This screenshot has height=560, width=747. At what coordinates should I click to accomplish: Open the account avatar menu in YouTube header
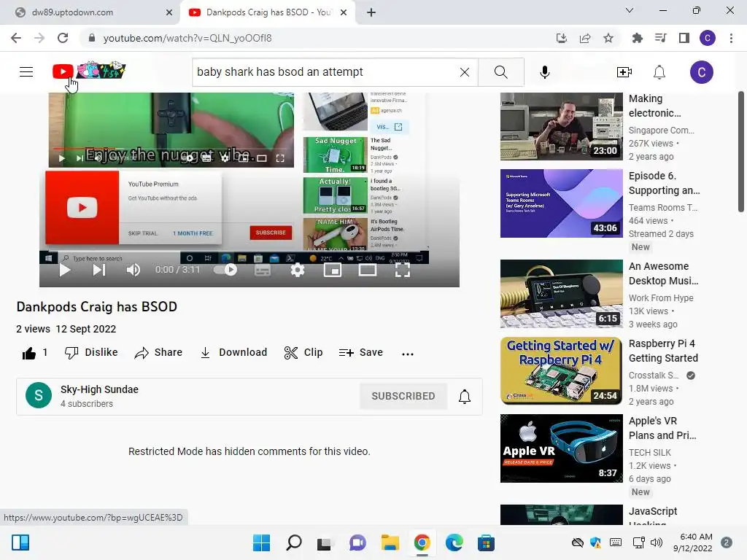701,72
